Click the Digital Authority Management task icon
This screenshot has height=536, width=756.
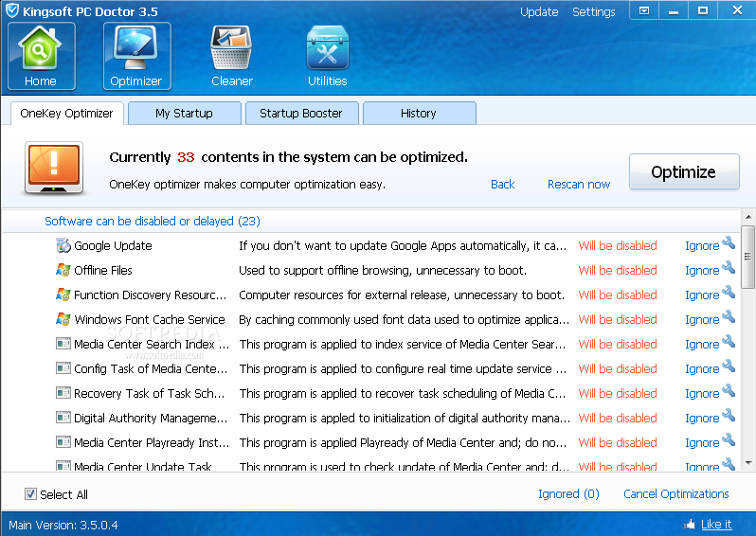63,418
